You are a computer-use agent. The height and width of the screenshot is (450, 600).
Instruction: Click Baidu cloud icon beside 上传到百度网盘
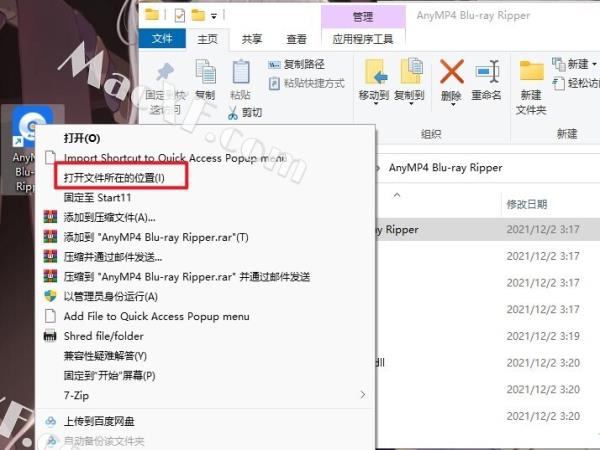[51, 421]
